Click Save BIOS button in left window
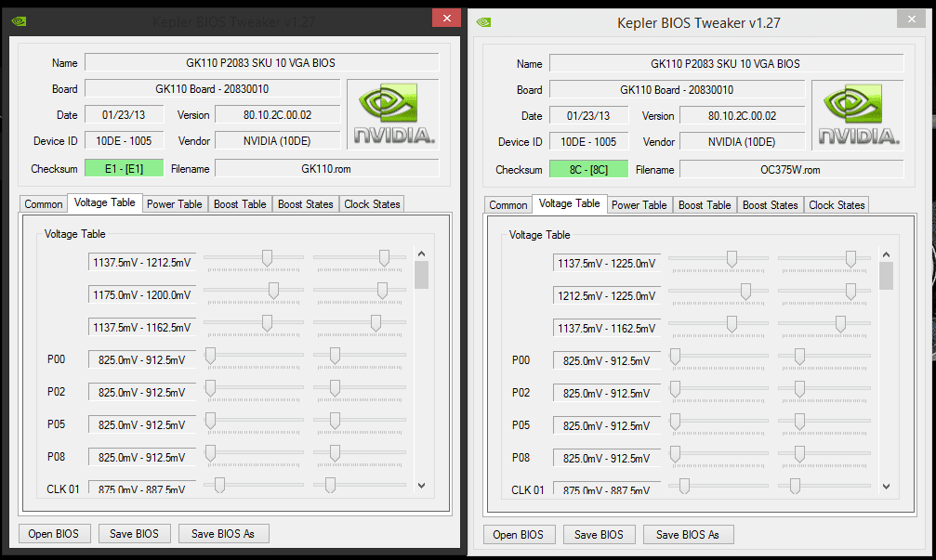 point(134,534)
